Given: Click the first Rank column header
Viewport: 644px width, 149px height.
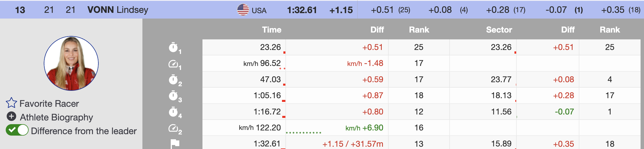Looking at the screenshot, I should [x=419, y=30].
